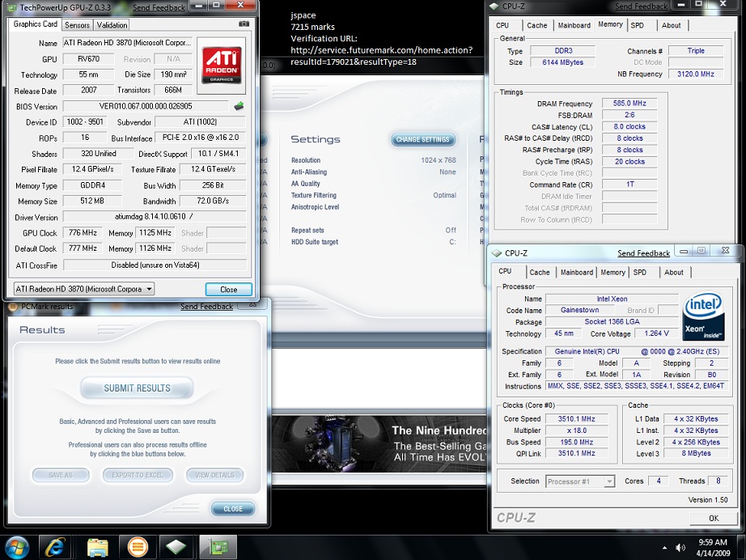Click the GPU-Z screenshot camera icon

[x=244, y=23]
